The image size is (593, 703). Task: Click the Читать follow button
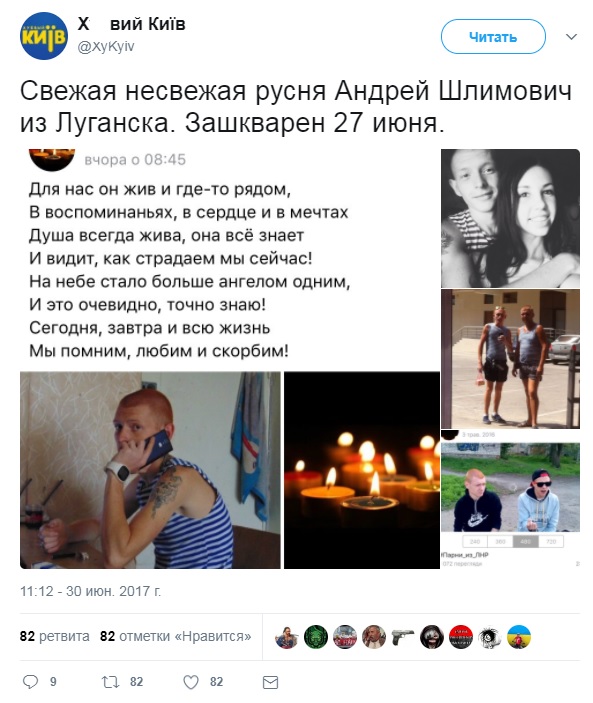(x=493, y=37)
